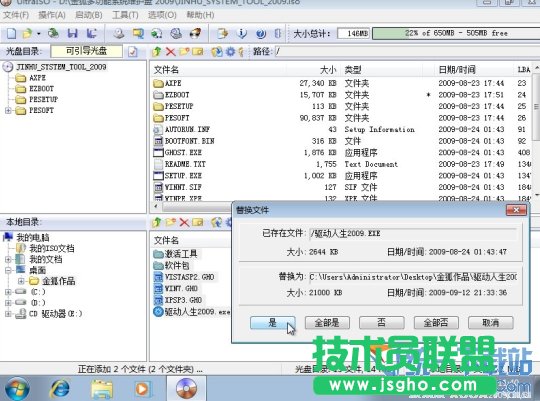Image resolution: width=540 pixels, height=401 pixels.
Task: Open the 文件(F) menu
Action: point(16,15)
